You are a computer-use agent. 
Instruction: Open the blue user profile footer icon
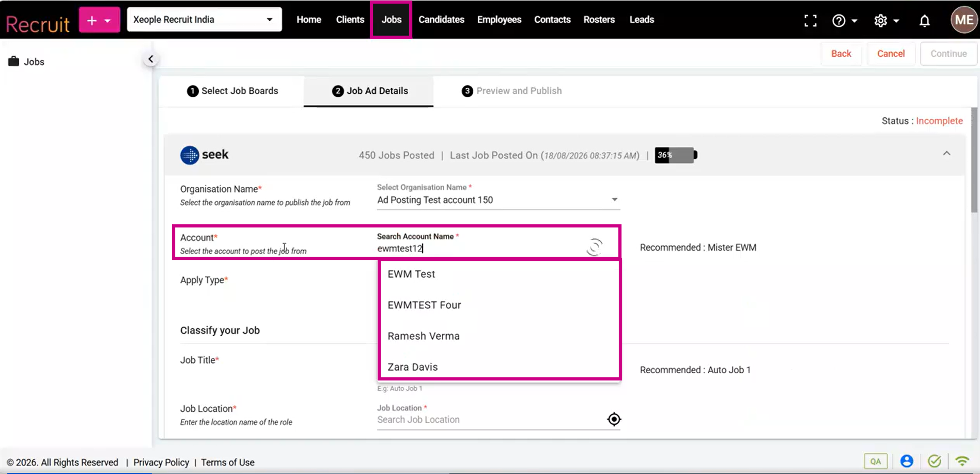(907, 461)
